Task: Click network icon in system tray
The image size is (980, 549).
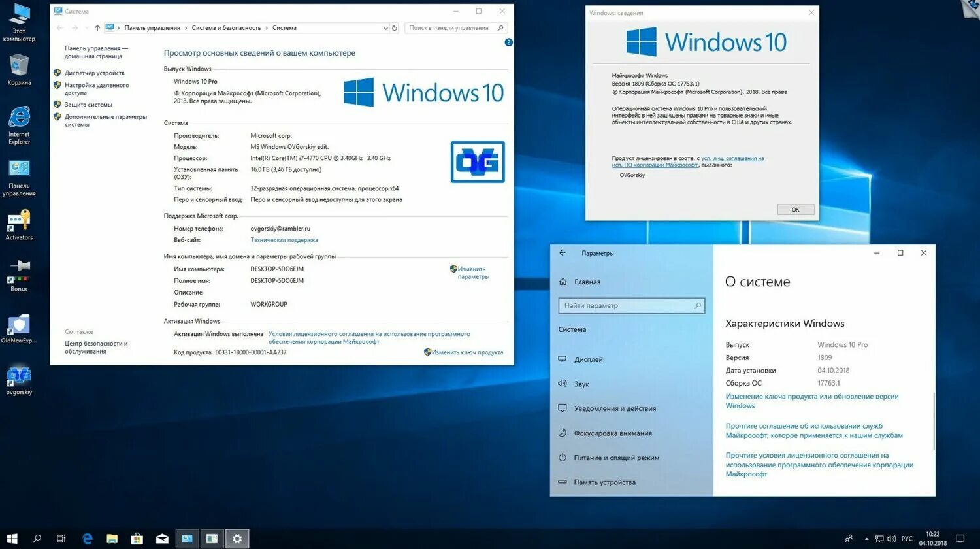Action: 879,539
